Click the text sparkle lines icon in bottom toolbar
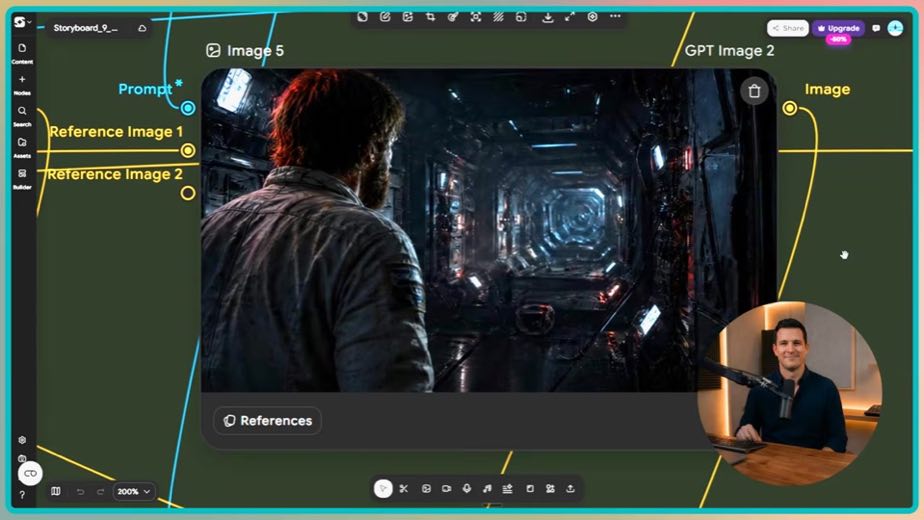The image size is (924, 520). click(x=507, y=488)
